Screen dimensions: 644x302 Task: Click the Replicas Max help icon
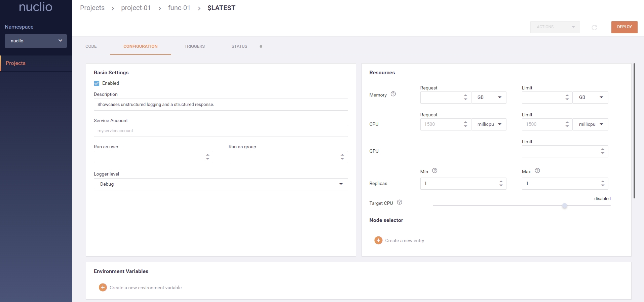click(537, 171)
